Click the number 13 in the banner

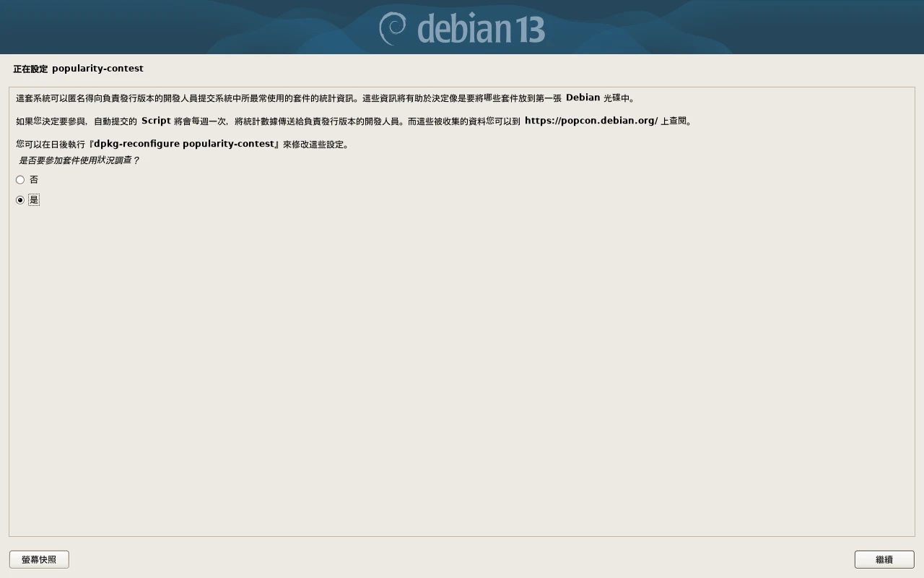(531, 28)
